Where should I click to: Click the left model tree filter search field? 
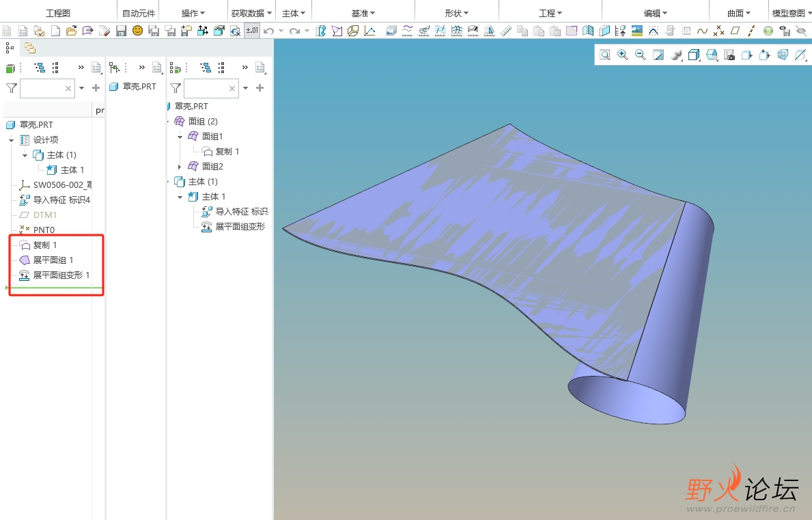42,88
